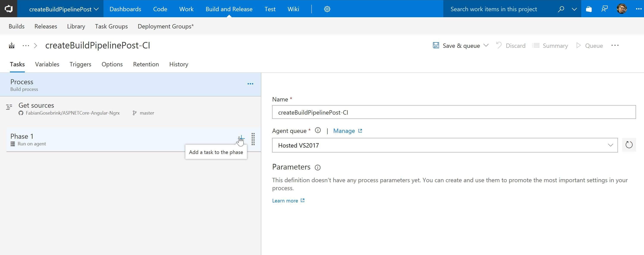Switch to the Variables tab
Viewport: 644px width, 255px height.
(47, 64)
